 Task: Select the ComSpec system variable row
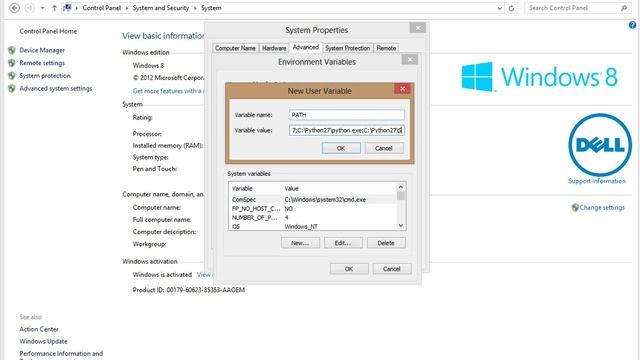[x=313, y=200]
